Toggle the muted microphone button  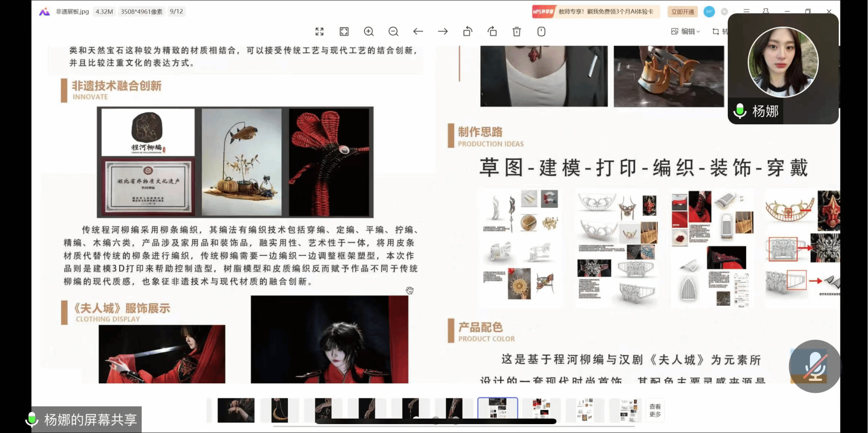click(814, 366)
